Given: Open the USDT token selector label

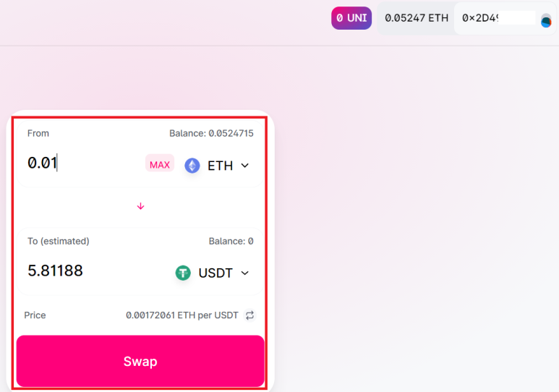Looking at the screenshot, I should coord(216,273).
